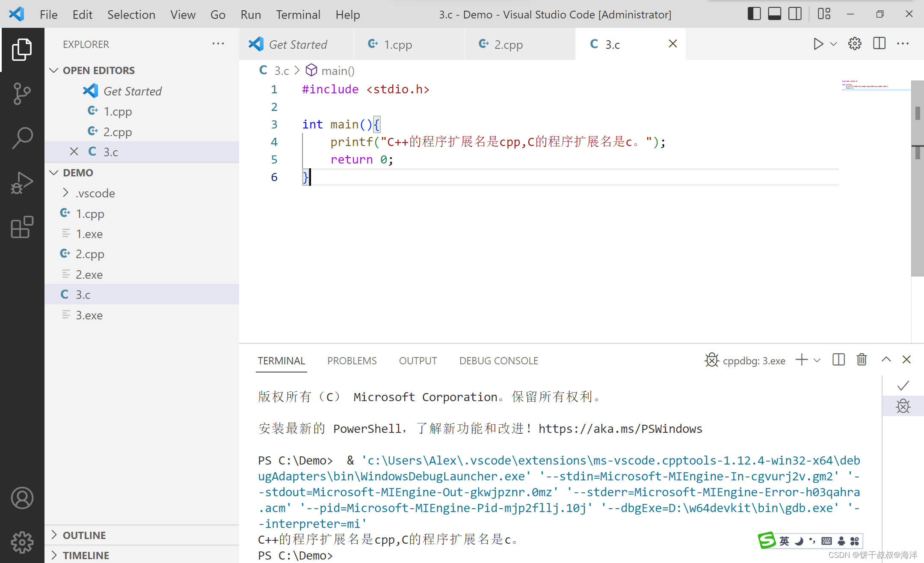Open 2.exe in the Demo folder
The image size is (924, 563).
click(x=89, y=274)
